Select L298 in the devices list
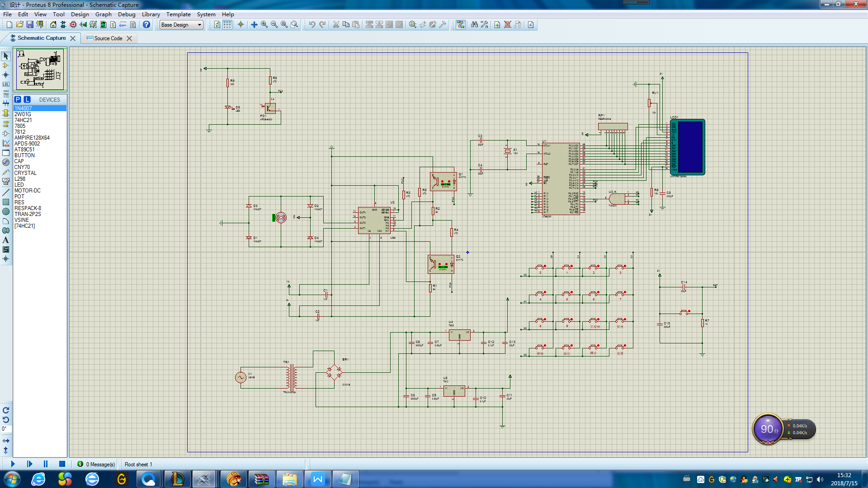The image size is (868, 488). tap(40, 179)
